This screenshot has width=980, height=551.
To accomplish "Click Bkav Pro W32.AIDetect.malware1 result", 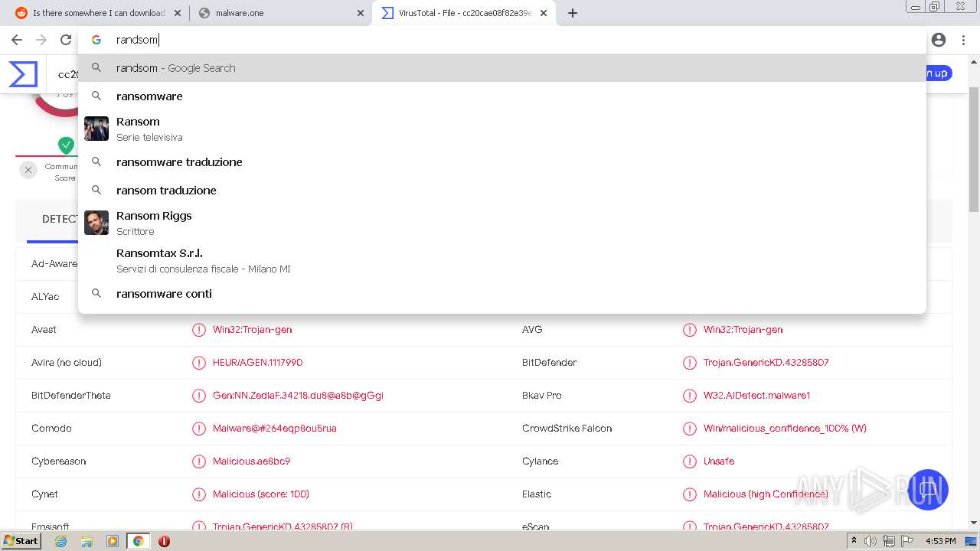I will pos(757,396).
